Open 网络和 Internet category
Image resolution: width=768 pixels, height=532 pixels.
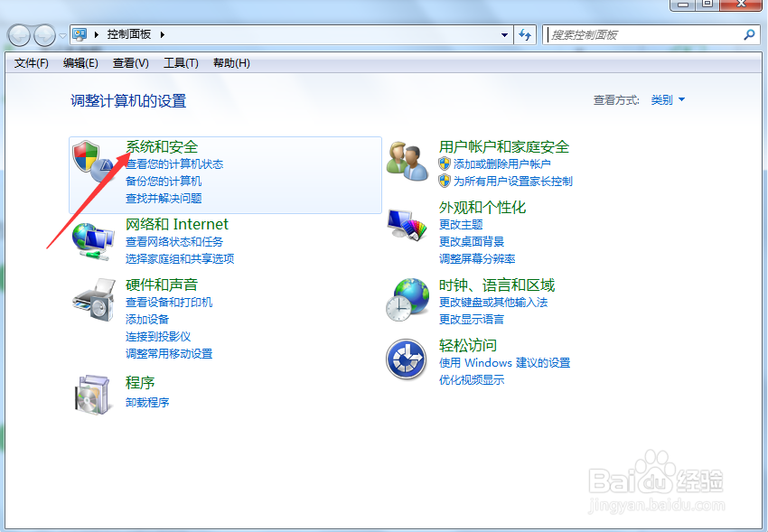coord(177,224)
